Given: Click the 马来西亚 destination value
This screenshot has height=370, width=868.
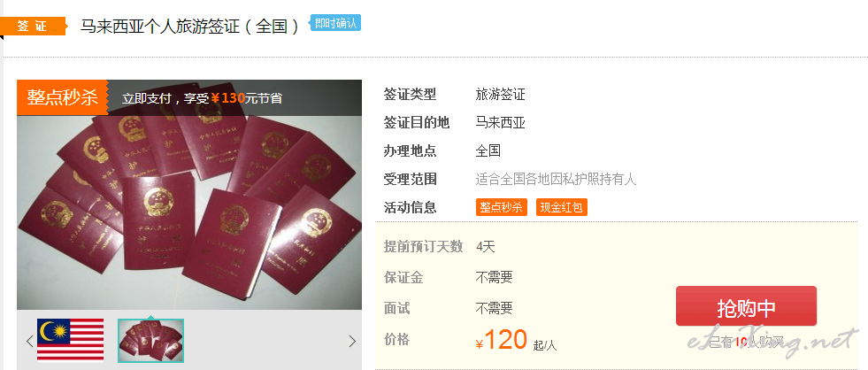Looking at the screenshot, I should [x=501, y=122].
